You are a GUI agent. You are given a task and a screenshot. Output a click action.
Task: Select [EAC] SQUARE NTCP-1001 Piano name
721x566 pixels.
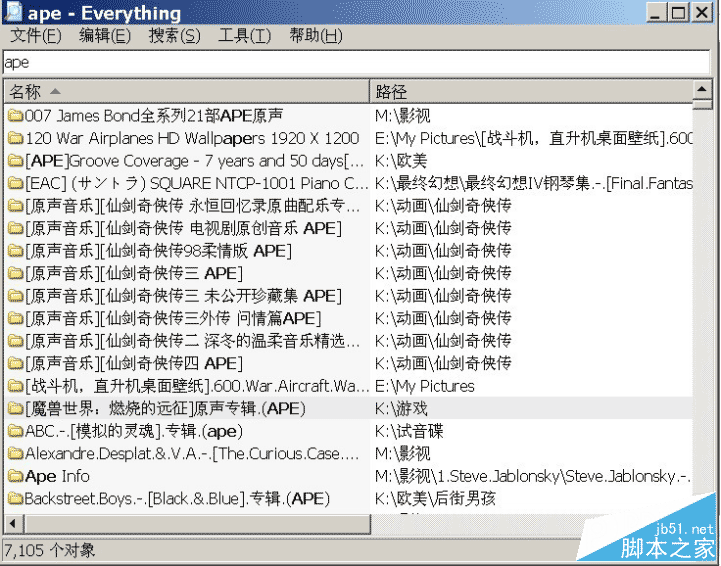tap(197, 183)
